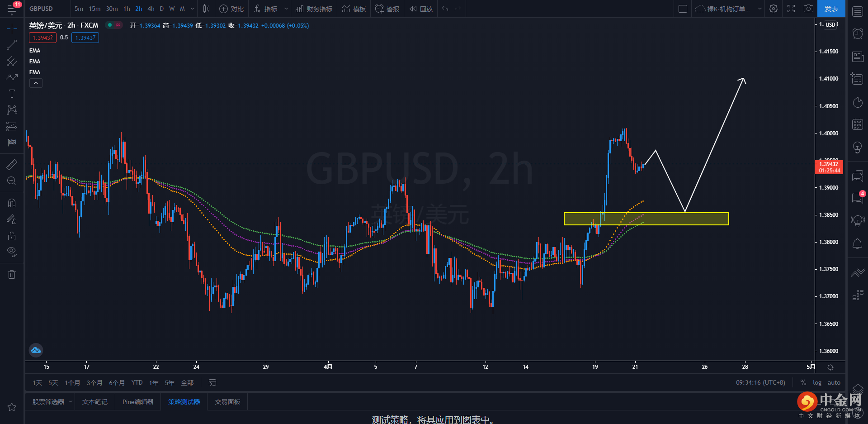
Task: Expand the 股票筛选器 dropdown arrow
Action: [71, 401]
